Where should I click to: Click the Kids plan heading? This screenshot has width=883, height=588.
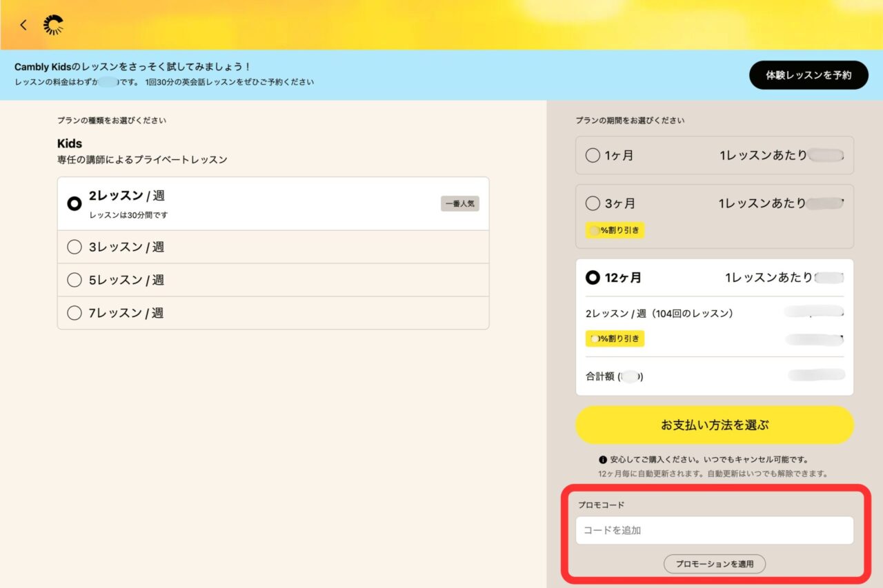pos(72,143)
